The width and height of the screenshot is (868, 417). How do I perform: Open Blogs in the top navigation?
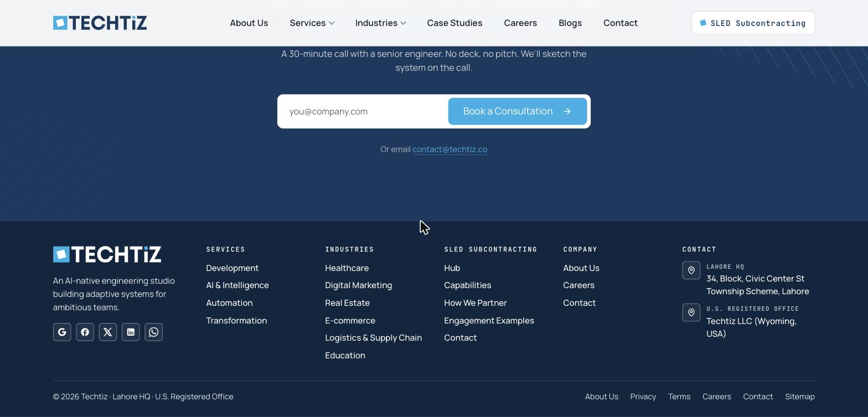tap(570, 23)
